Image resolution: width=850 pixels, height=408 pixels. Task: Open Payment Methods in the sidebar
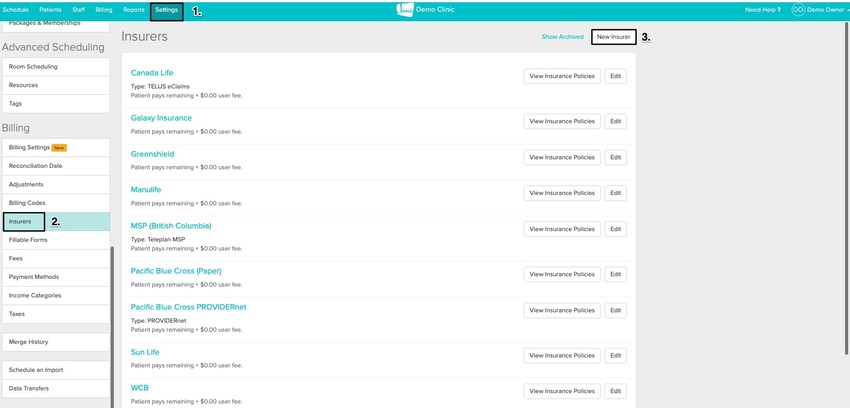tap(55, 277)
